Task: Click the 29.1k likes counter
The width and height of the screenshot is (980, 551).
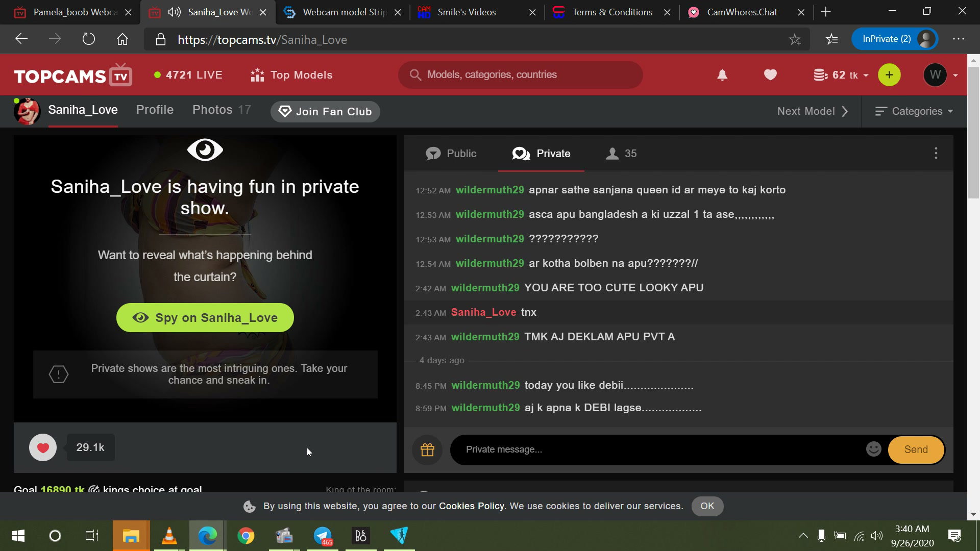Action: [90, 447]
